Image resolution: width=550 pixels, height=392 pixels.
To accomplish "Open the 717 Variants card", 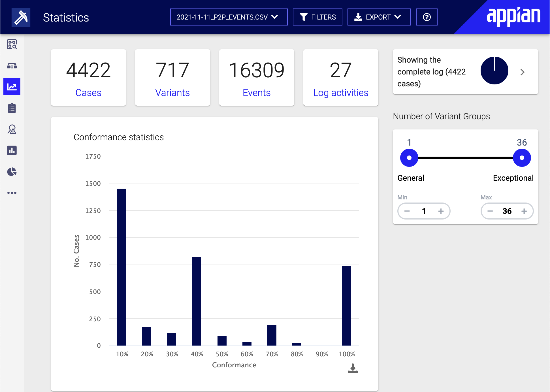I will coord(172,77).
